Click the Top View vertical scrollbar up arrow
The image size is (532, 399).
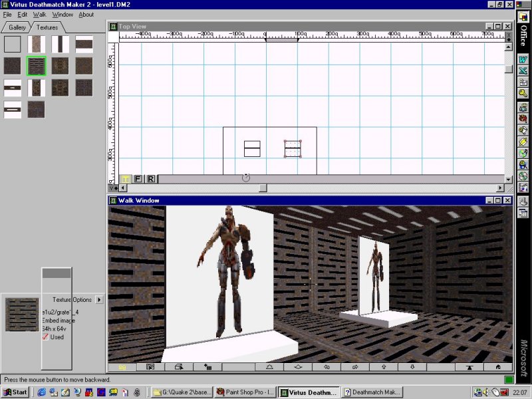pos(508,47)
